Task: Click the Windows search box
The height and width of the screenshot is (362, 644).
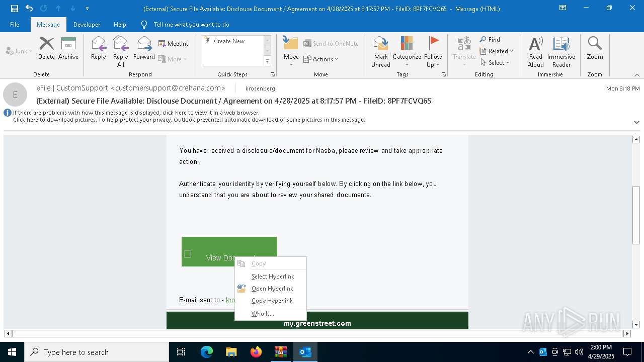Action: point(97,352)
